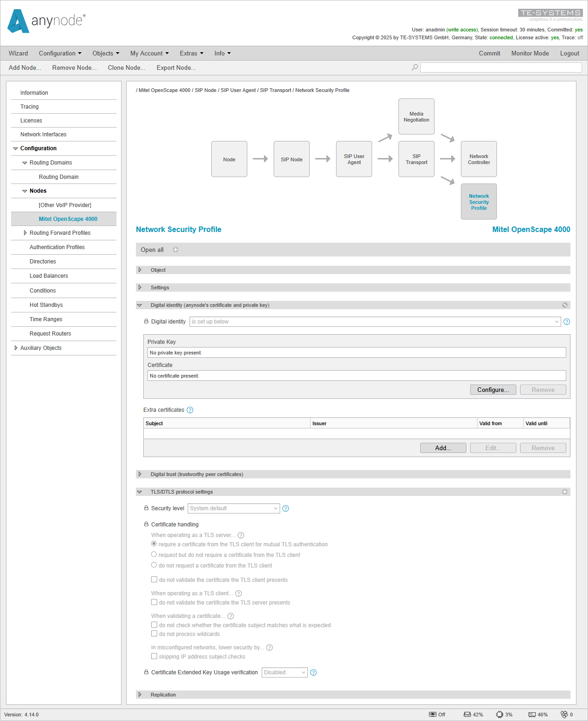Select 'request but do not require a certificate' option
This screenshot has height=721, width=588.
(x=154, y=554)
